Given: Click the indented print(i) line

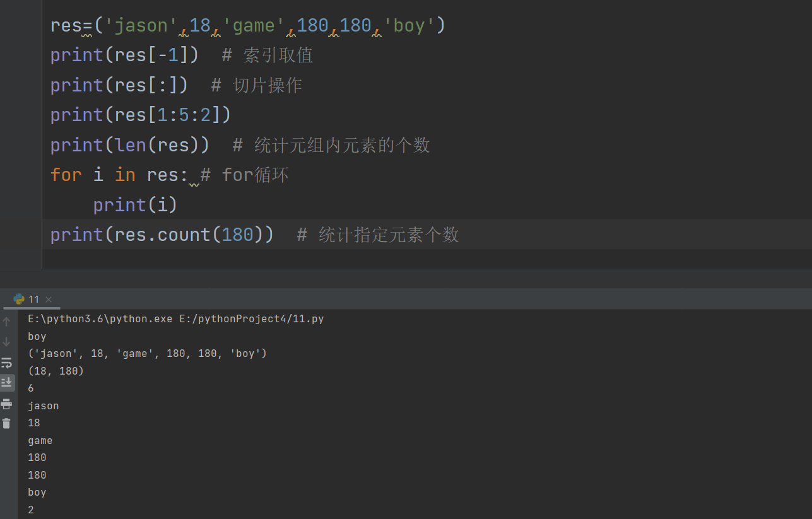Looking at the screenshot, I should [x=136, y=205].
